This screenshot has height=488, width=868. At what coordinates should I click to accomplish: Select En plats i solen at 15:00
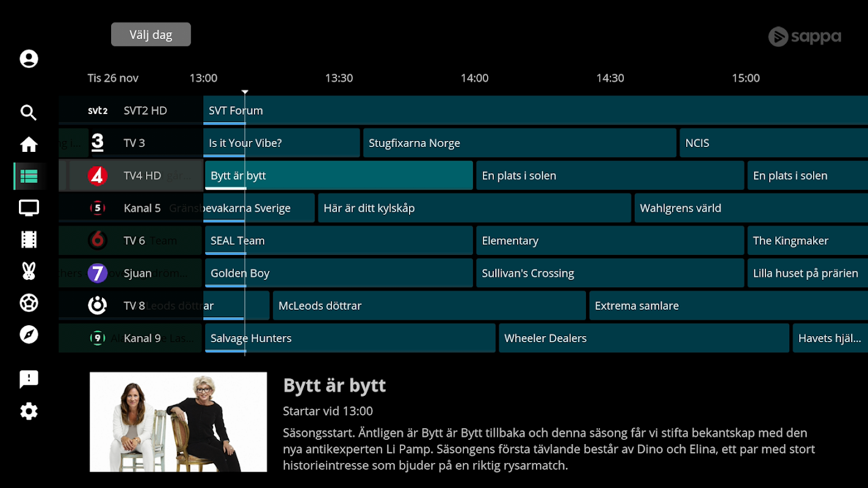point(808,176)
